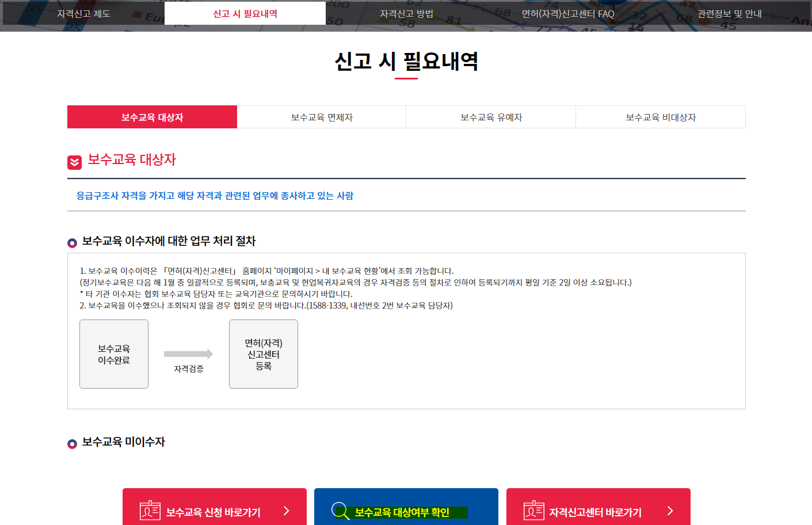Image resolution: width=812 pixels, height=525 pixels.
Task: Select the active 보수교육 대상자 tab
Action: point(152,116)
